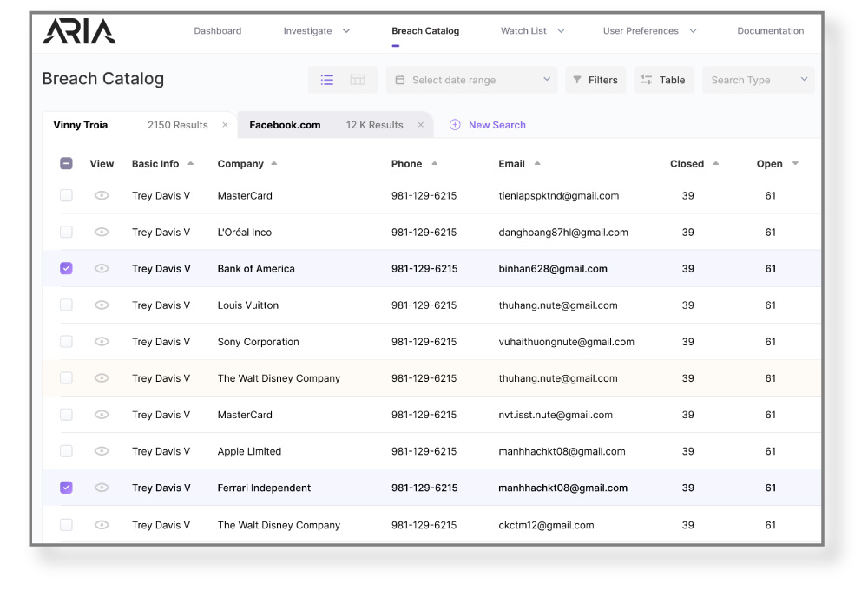Toggle the select-all header checkbox
This screenshot has width=868, height=603.
pos(67,164)
